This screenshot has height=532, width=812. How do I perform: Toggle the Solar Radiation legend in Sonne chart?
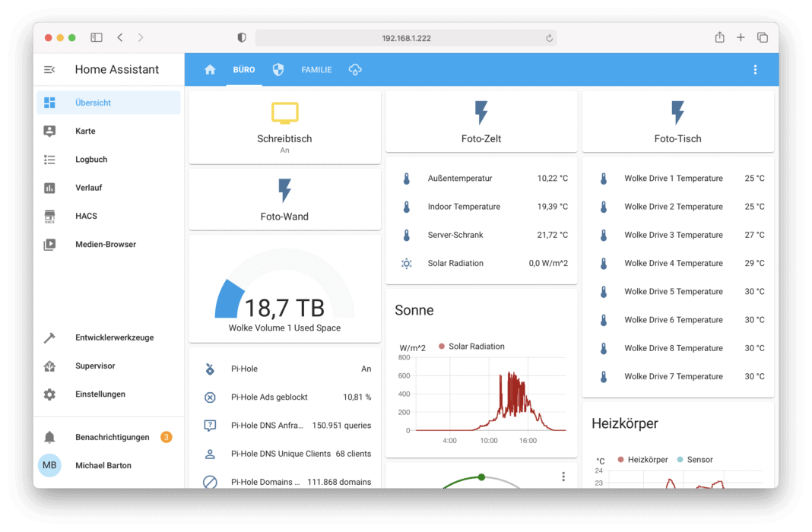pos(471,347)
